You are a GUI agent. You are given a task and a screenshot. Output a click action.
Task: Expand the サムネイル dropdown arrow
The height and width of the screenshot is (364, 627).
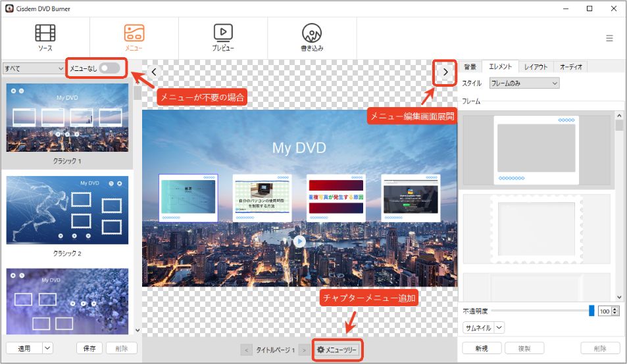[x=499, y=328]
